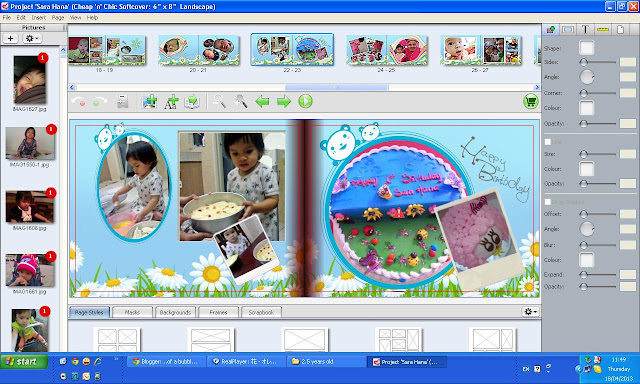640x384 pixels.
Task: Select pages 24-25 thumbnail
Action: tap(387, 51)
